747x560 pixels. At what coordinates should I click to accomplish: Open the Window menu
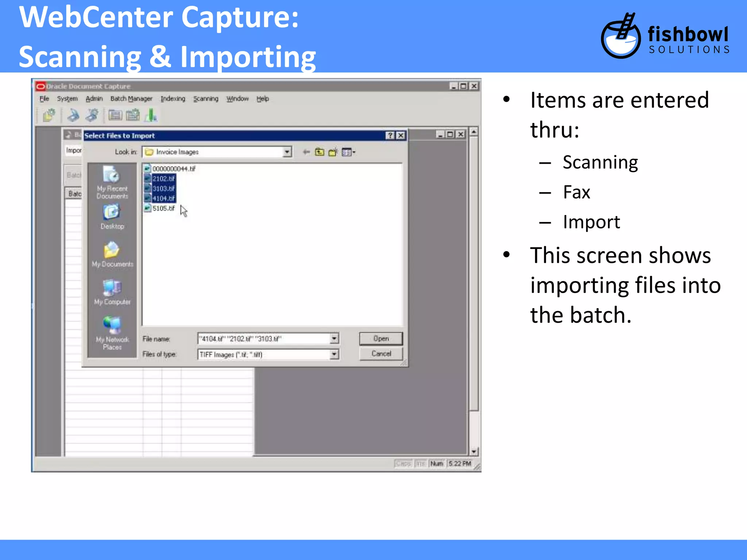click(x=237, y=99)
